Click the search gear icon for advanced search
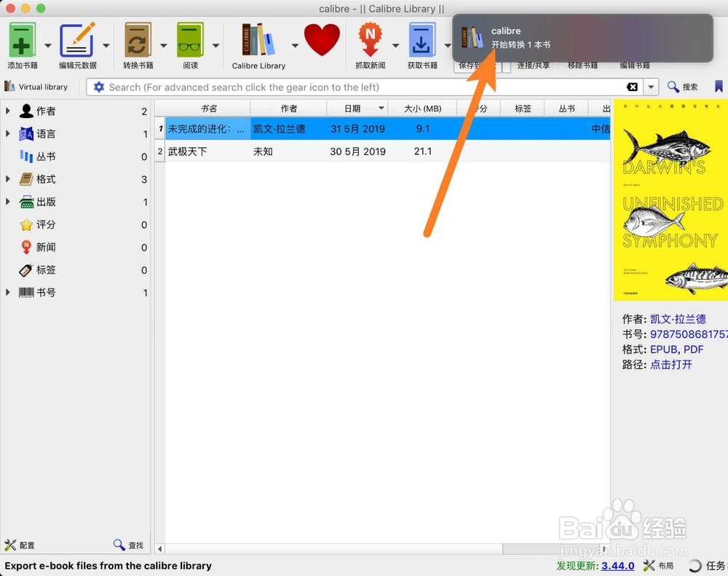728x576 pixels. pyautogui.click(x=99, y=87)
